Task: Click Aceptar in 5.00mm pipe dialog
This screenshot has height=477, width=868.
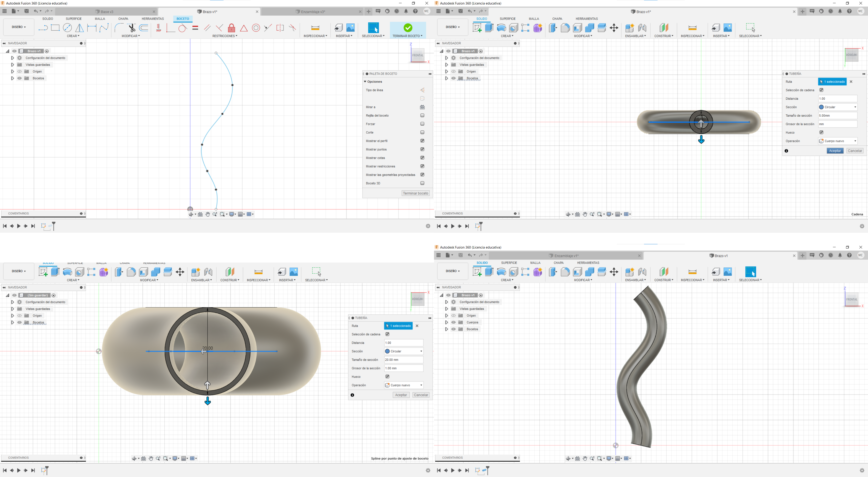Action: [835, 151]
